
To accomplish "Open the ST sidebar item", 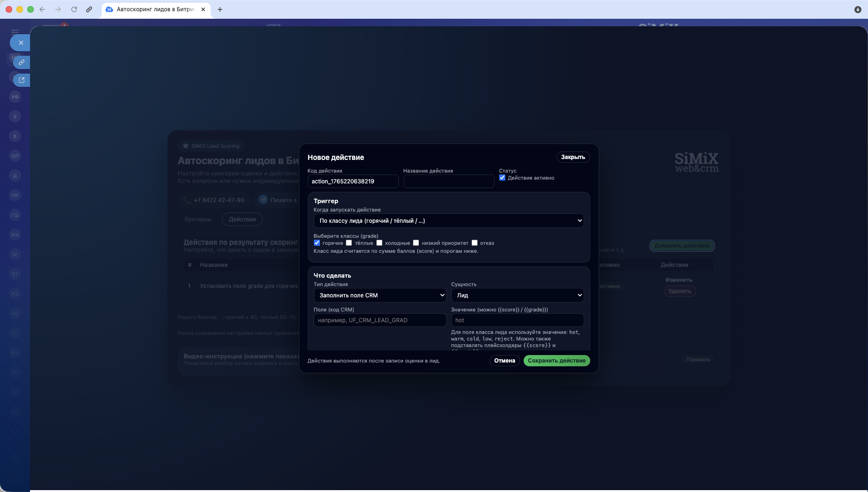I will point(15,274).
